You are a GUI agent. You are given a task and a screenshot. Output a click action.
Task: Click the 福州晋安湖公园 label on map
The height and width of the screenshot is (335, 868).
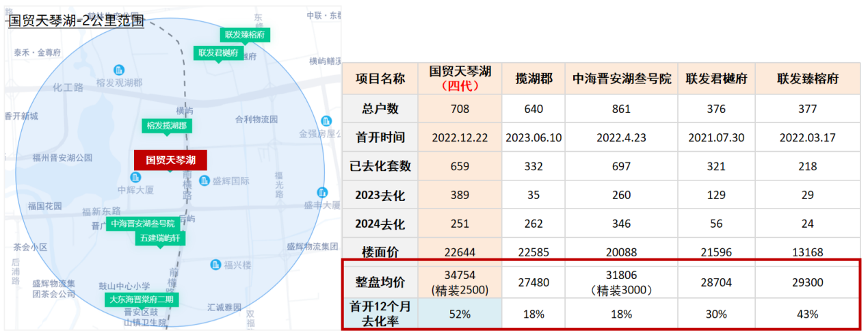(x=62, y=158)
